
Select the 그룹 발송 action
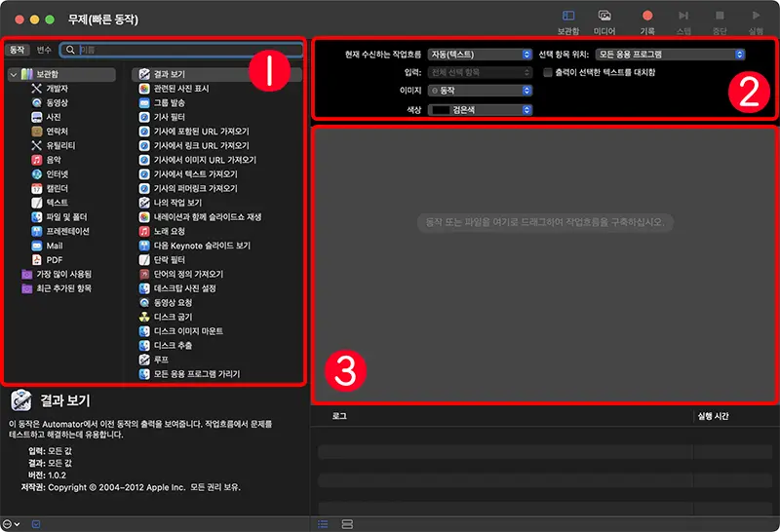[x=162, y=103]
